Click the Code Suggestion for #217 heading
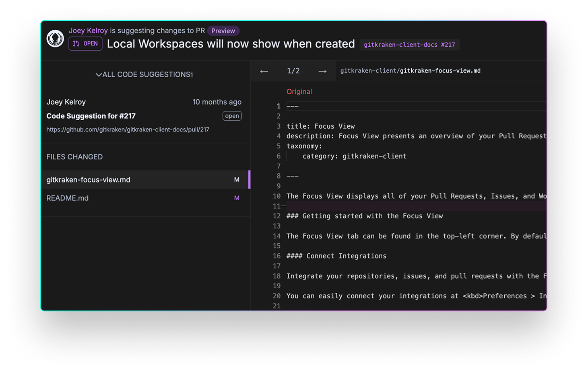588x372 pixels. (91, 116)
